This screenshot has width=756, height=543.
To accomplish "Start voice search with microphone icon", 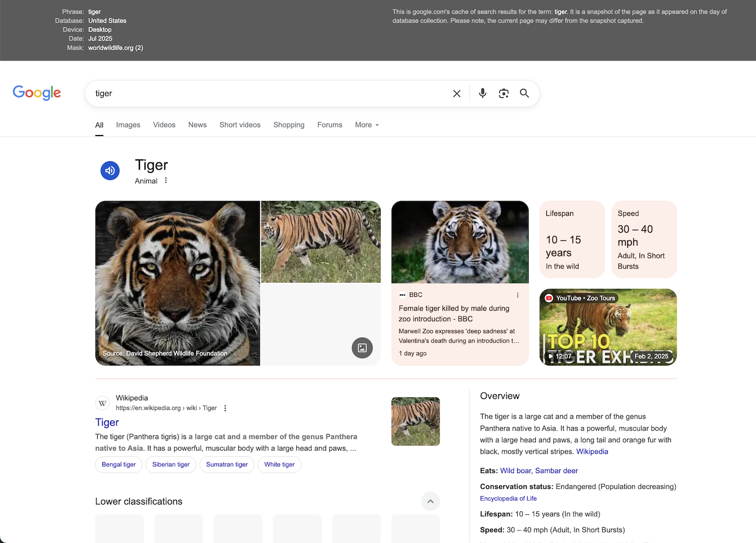I will pos(482,93).
